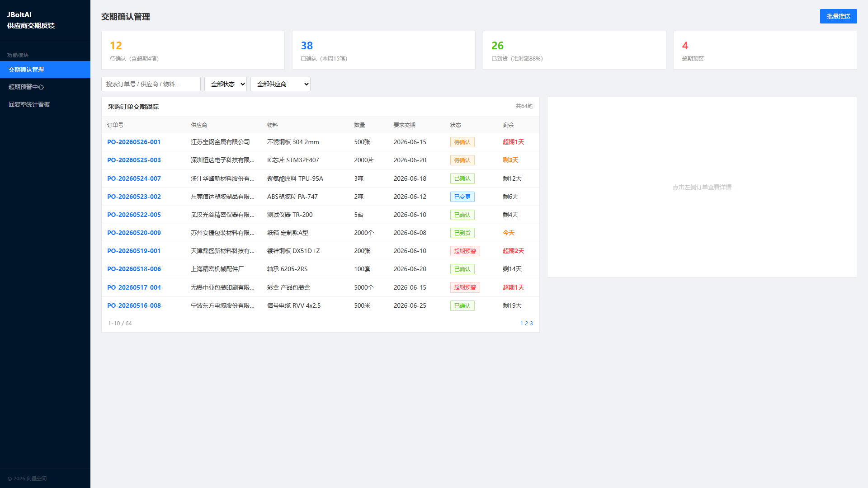Click the 批量推送 button

pos(838,16)
